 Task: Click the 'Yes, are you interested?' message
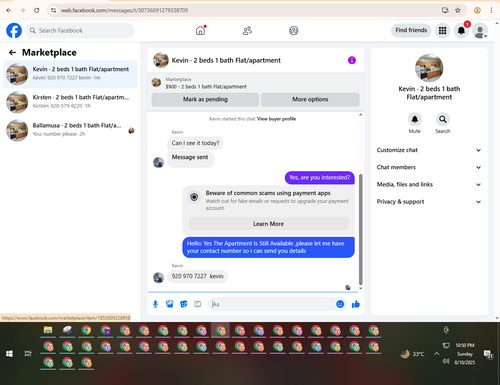(x=319, y=178)
